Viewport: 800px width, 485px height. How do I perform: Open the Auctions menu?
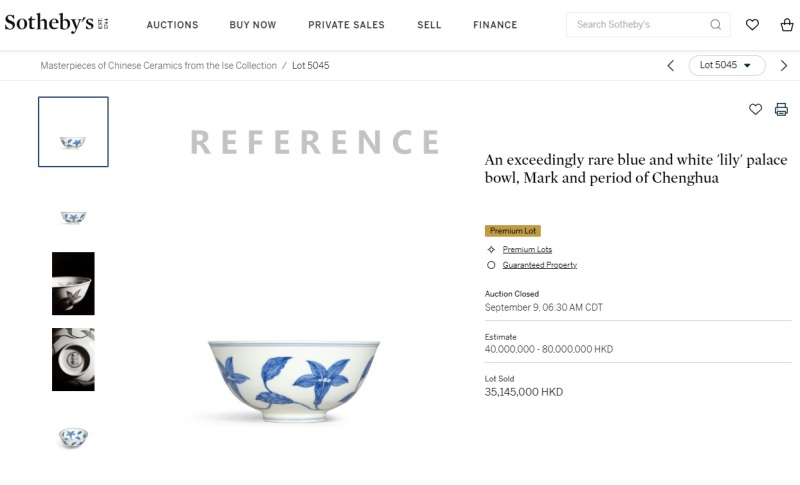click(x=172, y=25)
